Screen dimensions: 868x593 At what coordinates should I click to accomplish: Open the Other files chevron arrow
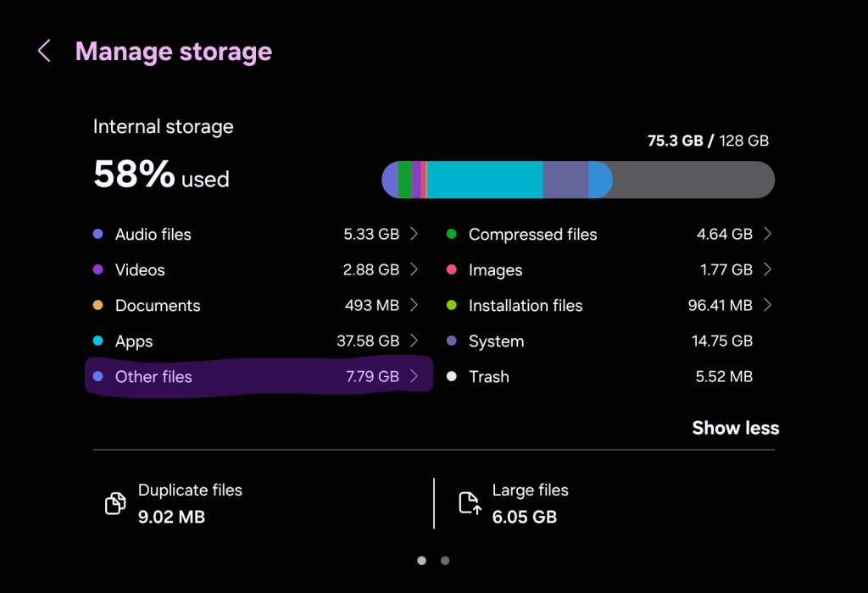[414, 377]
